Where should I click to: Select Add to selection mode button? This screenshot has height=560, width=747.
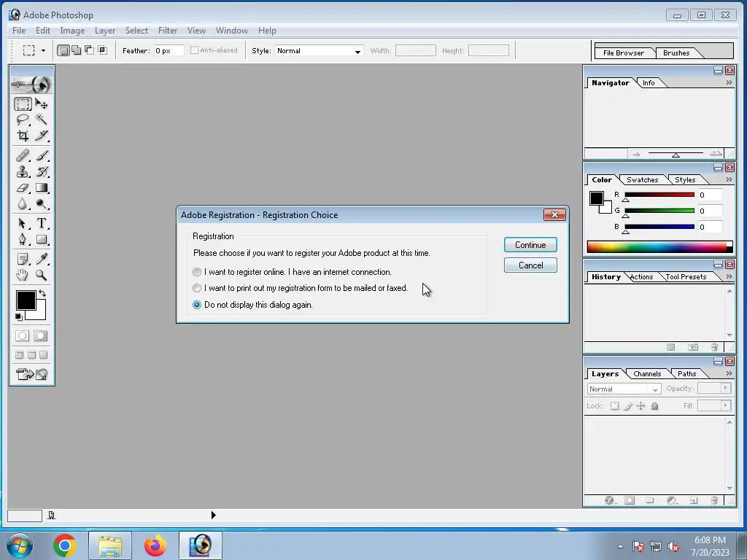76,50
